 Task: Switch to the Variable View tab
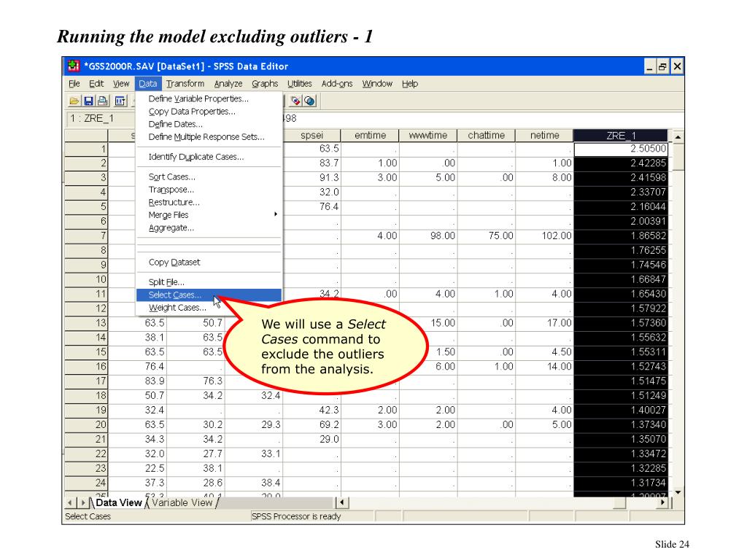tap(182, 503)
